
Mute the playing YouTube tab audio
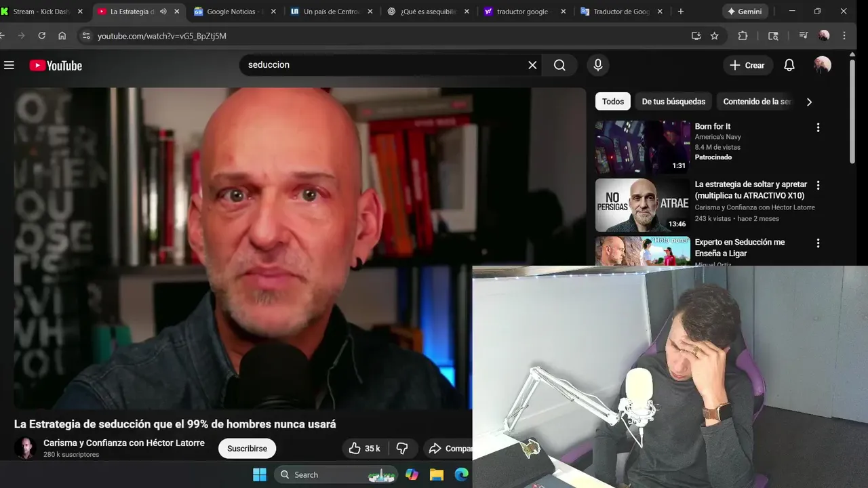tap(163, 12)
